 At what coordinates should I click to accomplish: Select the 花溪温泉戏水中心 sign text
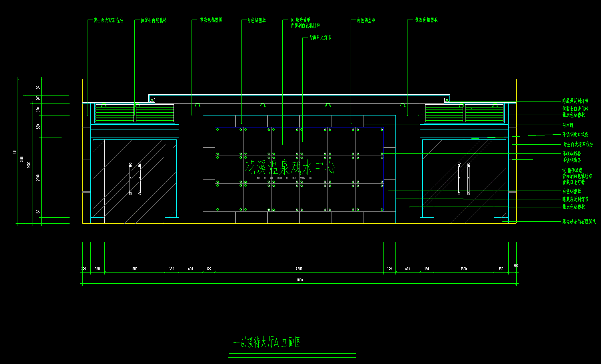pos(290,167)
